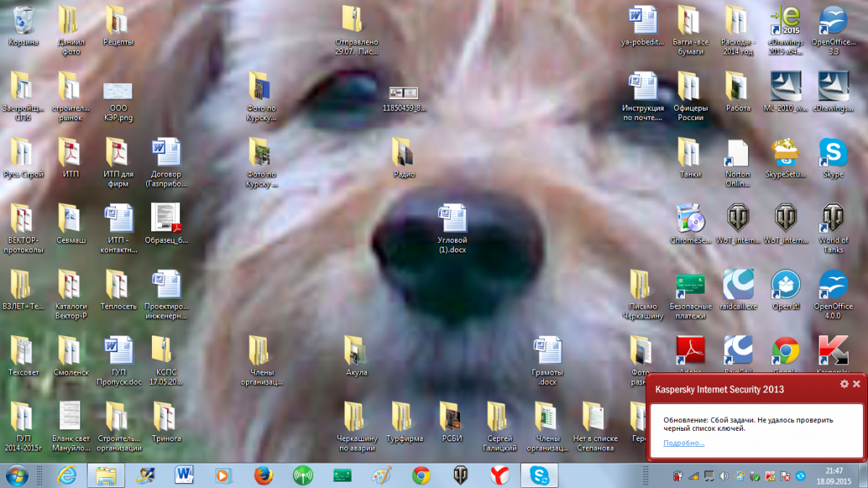
Task: Launch Internet Explorer from the taskbar
Action: tap(67, 475)
